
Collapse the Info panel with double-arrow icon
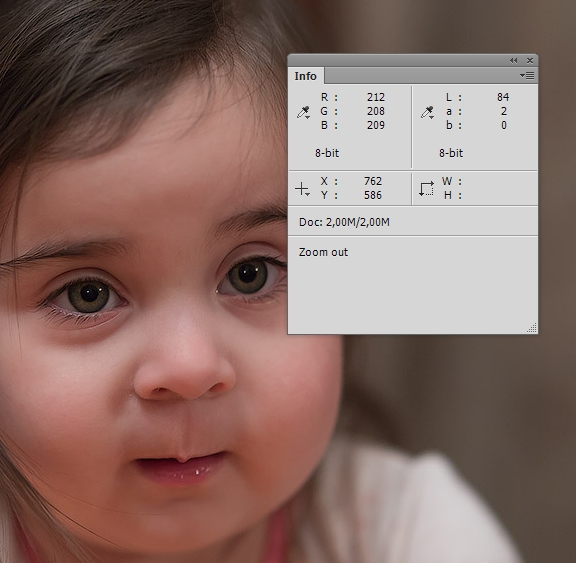tap(514, 61)
